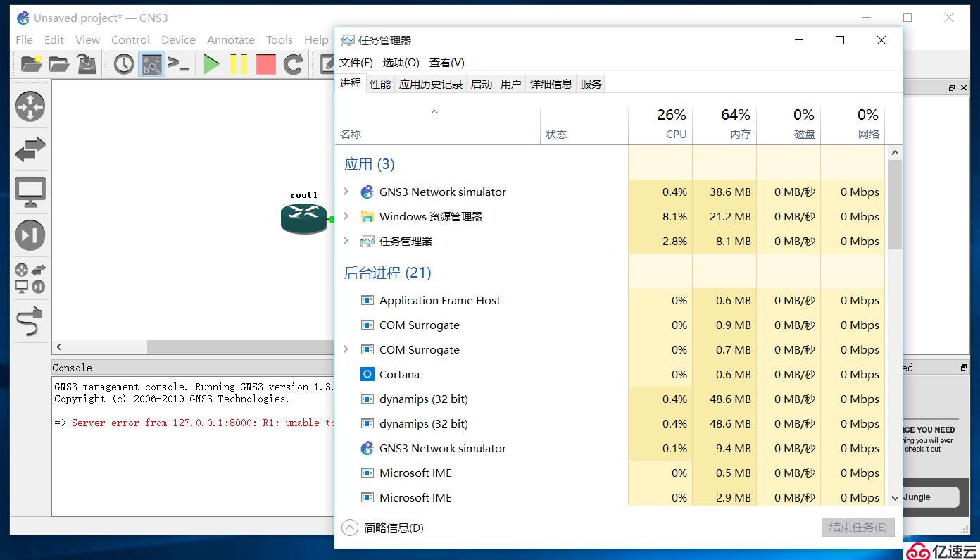Image resolution: width=980 pixels, height=560 pixels.
Task: Open 查看(V) menu in Task Manager
Action: [x=447, y=63]
